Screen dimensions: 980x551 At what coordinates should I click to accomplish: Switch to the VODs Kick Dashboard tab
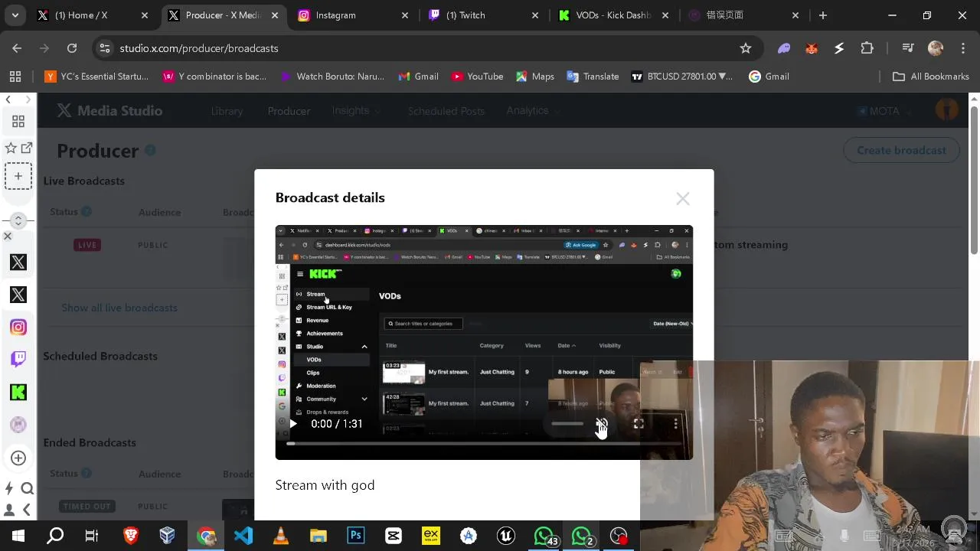pyautogui.click(x=612, y=15)
